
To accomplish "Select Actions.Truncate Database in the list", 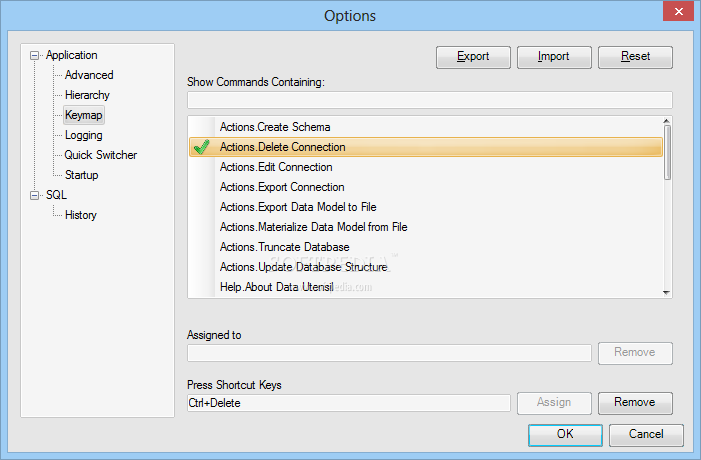I will (284, 247).
